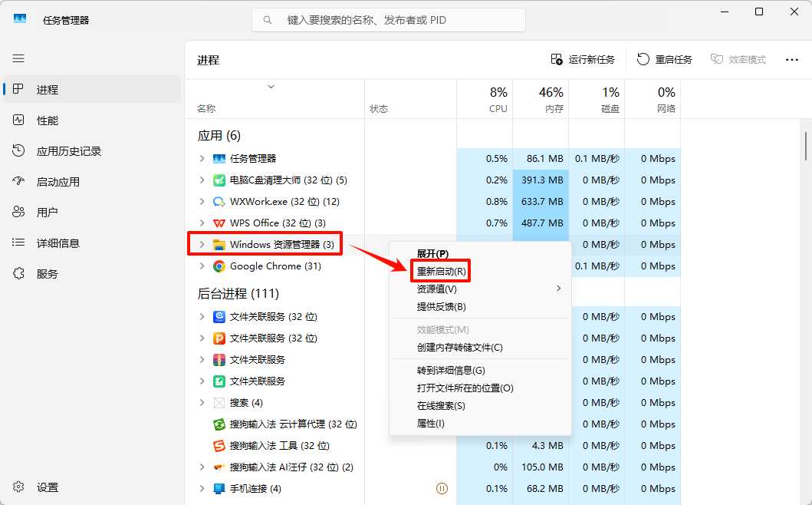The height and width of the screenshot is (505, 812).
Task: Click the 启动应用 startup icon
Action: (18, 181)
